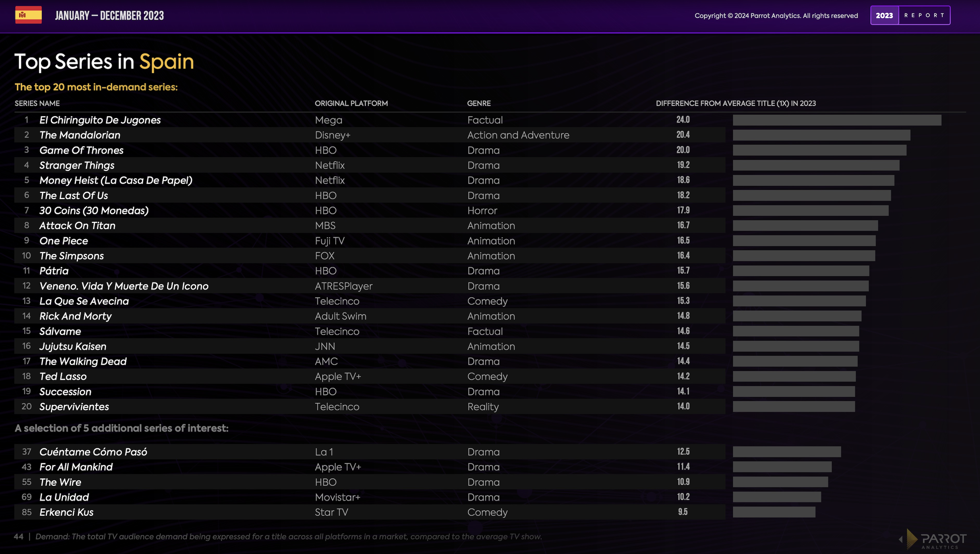This screenshot has height=554, width=980.
Task: Click the 'Series Name' column header
Action: (x=37, y=103)
